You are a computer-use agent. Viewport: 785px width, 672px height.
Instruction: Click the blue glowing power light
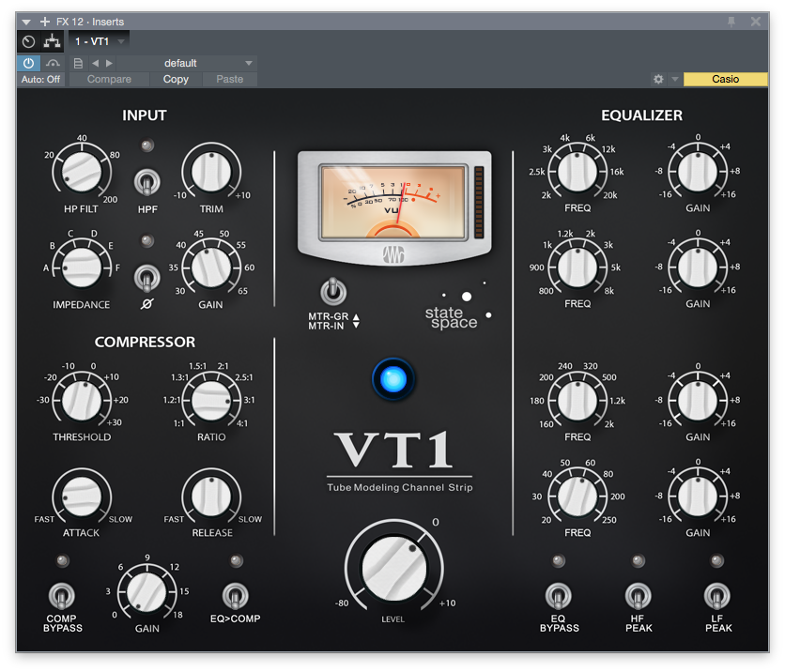[x=392, y=379]
